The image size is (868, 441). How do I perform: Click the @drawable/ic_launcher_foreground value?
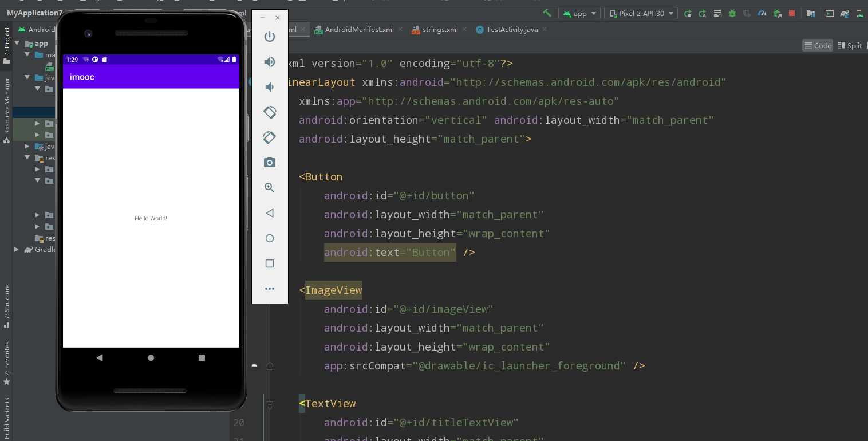pos(519,366)
